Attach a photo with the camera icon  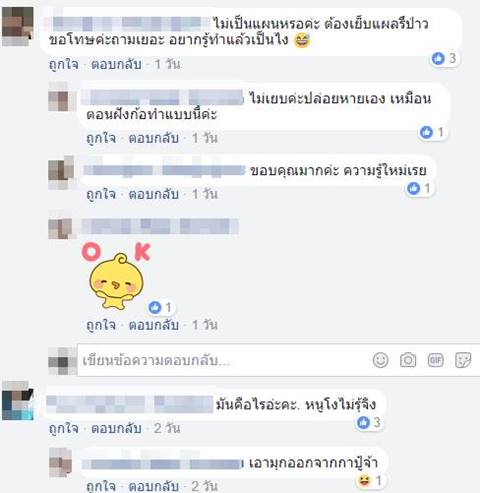408,360
